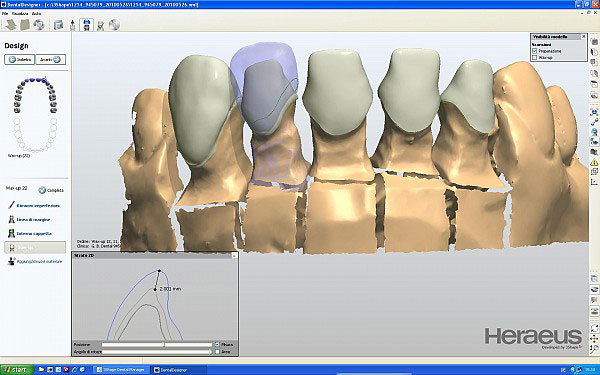Select the pencil surface-removal tool icon

11,205
